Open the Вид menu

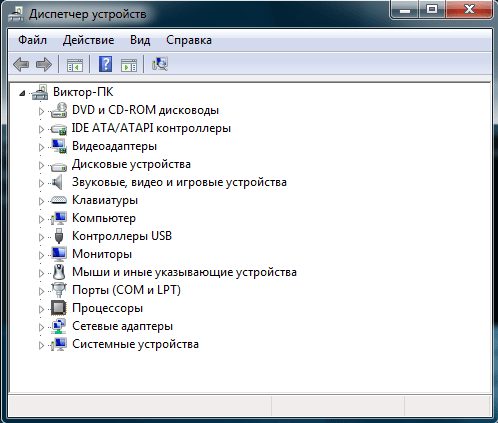pos(140,40)
